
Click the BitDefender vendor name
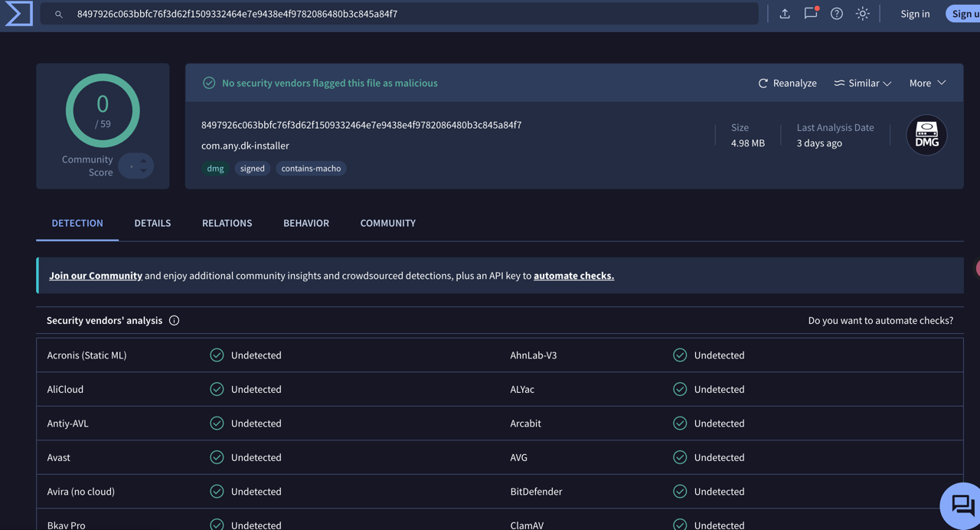coord(536,492)
